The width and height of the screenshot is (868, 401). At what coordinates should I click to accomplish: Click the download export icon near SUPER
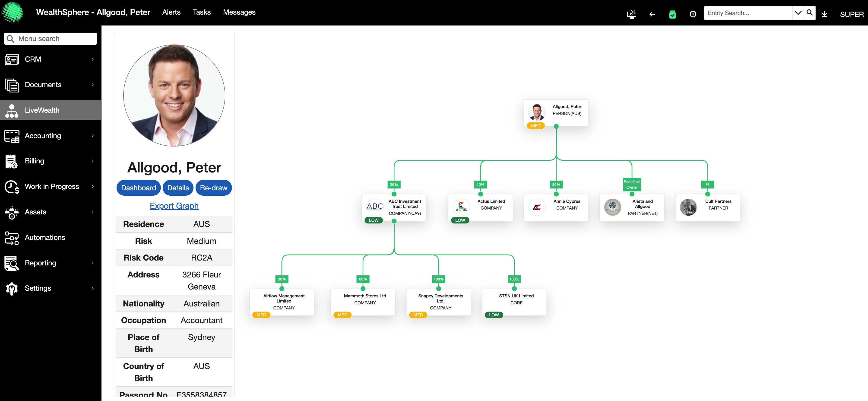coord(824,14)
